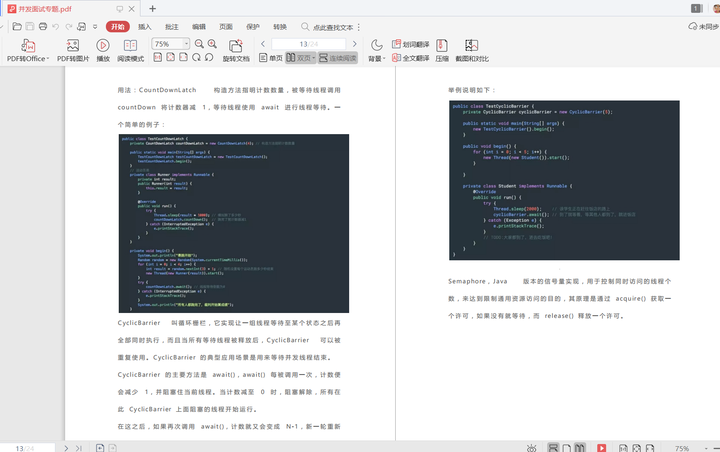Print the document with the printer icon
720x452 pixels.
tap(43, 27)
